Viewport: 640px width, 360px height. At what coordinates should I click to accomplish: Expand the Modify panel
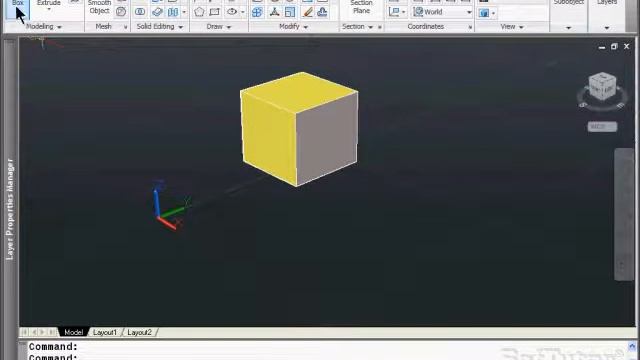[293, 27]
